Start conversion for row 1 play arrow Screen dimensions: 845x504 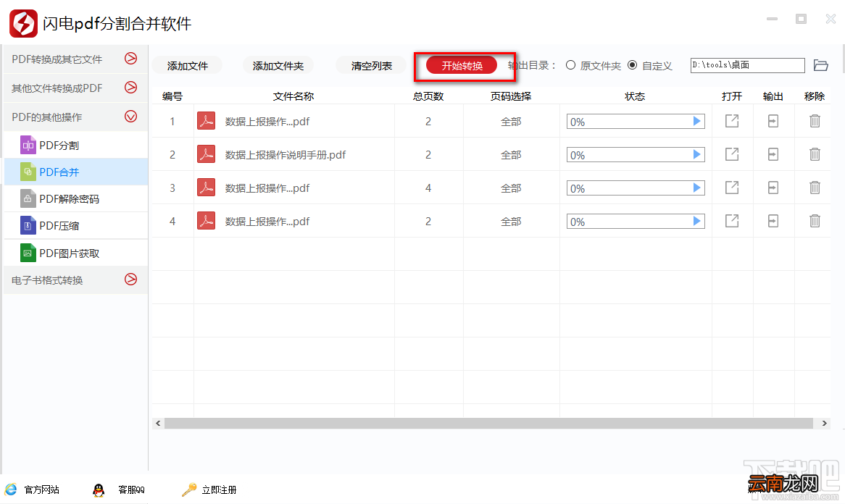point(697,122)
